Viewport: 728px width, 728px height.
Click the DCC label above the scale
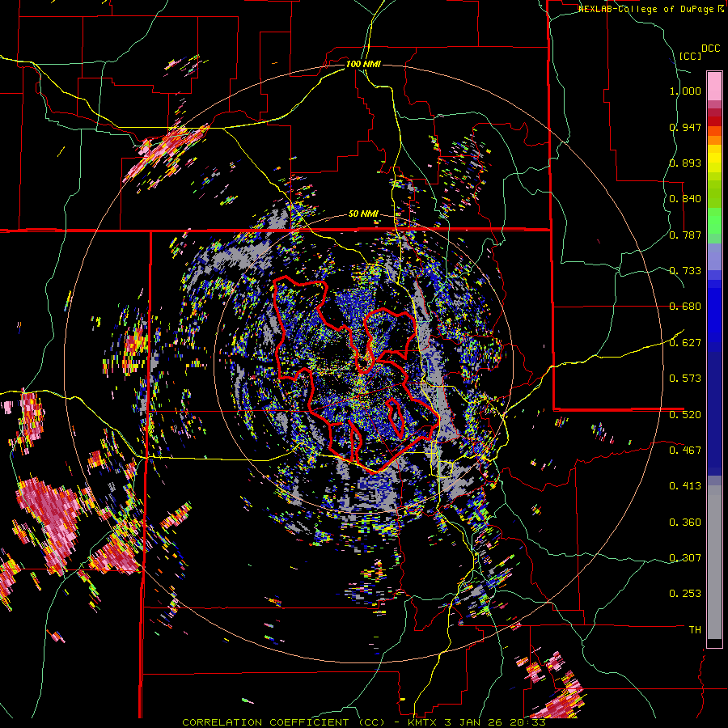(710, 49)
